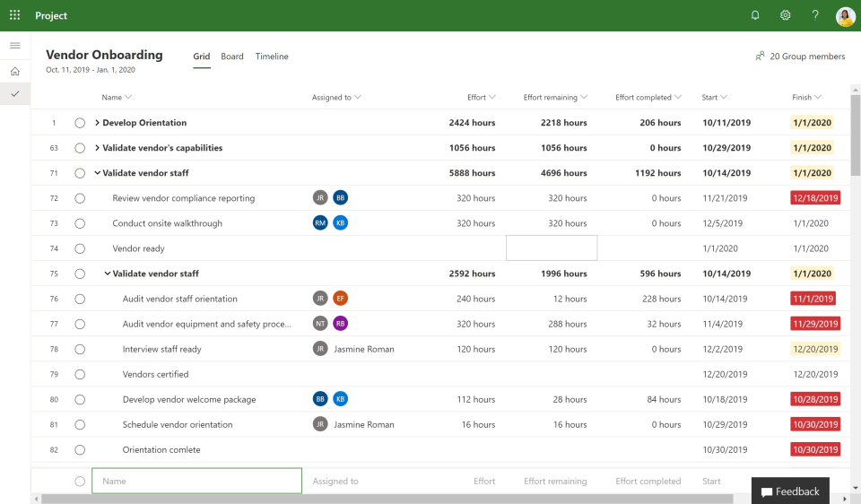Viewport: 861px width, 504px height.
Task: Open the settings gear
Action: pos(786,15)
